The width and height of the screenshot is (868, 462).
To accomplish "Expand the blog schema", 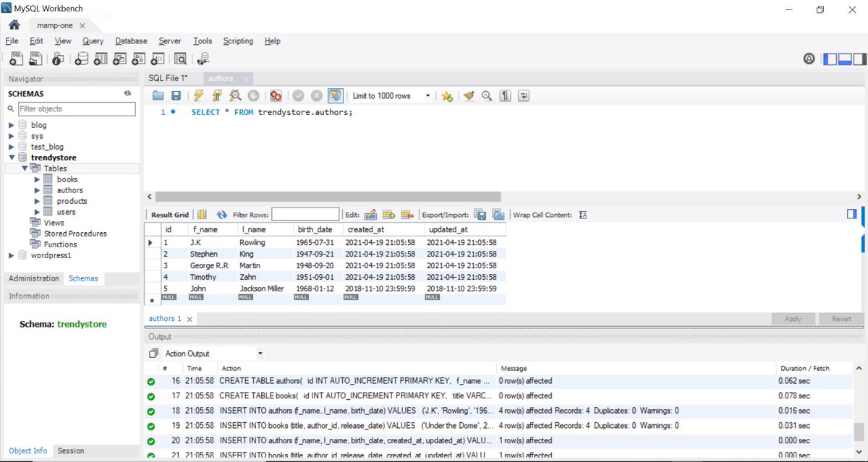I will pyautogui.click(x=12, y=125).
